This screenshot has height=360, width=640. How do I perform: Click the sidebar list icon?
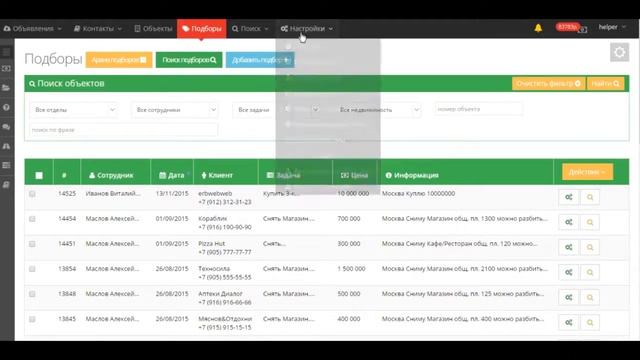[x=6, y=165]
